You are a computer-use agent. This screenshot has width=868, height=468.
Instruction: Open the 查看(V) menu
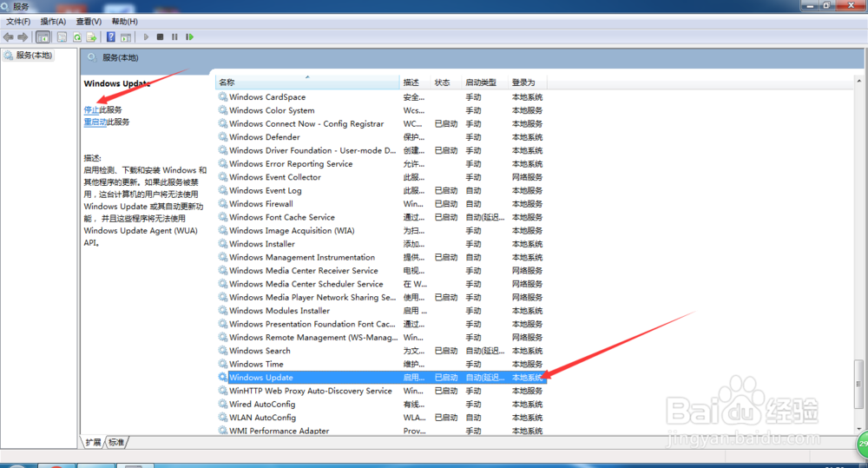[89, 22]
